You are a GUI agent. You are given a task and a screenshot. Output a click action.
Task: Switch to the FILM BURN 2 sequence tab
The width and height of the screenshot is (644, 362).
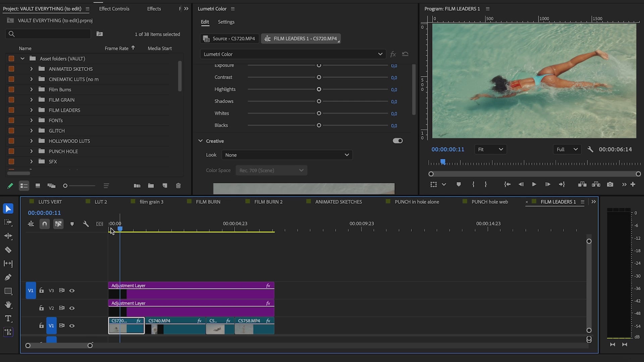pos(268,201)
